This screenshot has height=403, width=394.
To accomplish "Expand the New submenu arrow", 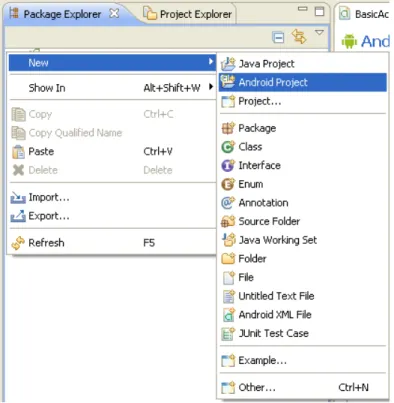I will coord(211,61).
